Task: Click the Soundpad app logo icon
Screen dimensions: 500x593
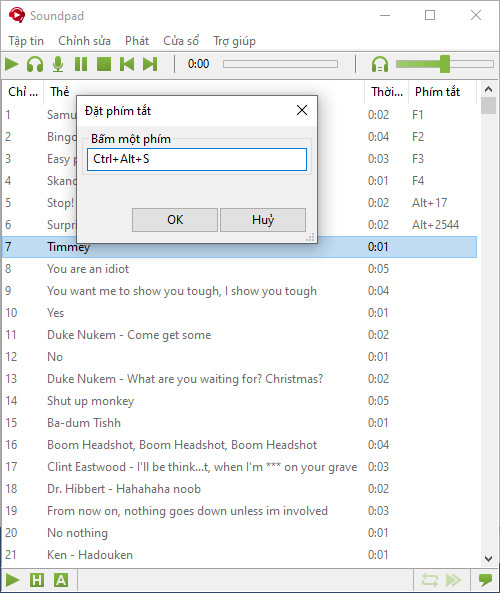Action: click(x=16, y=15)
